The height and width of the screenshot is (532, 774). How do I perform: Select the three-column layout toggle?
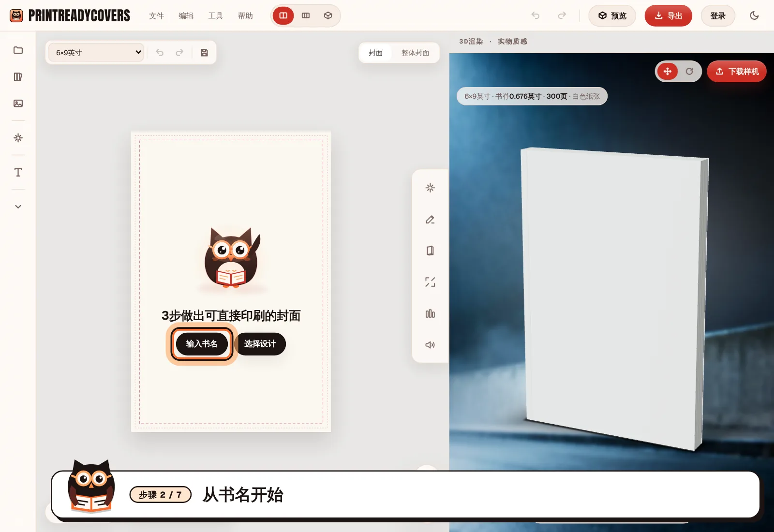pyautogui.click(x=306, y=15)
